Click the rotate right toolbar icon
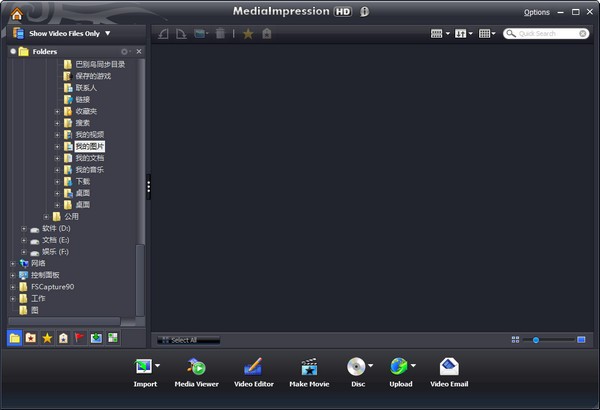 pyautogui.click(x=181, y=34)
